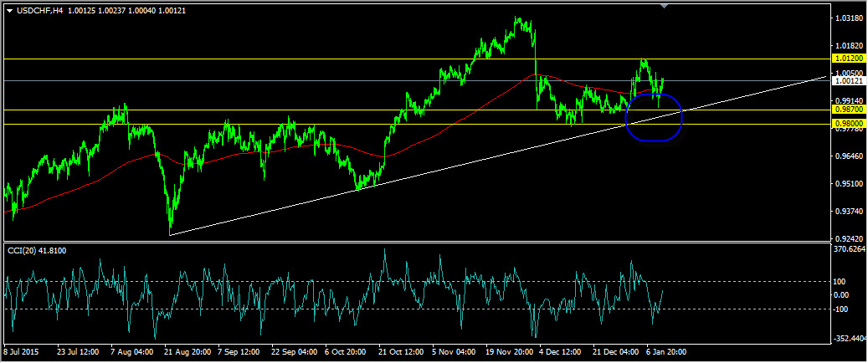Click the gray chart shift marker at top
868x363 pixels.
point(665,6)
